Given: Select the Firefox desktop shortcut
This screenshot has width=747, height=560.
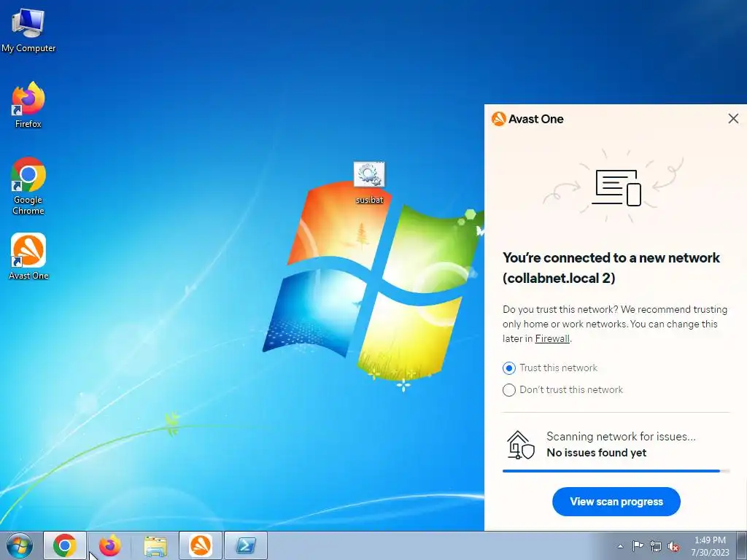Looking at the screenshot, I should 28,105.
